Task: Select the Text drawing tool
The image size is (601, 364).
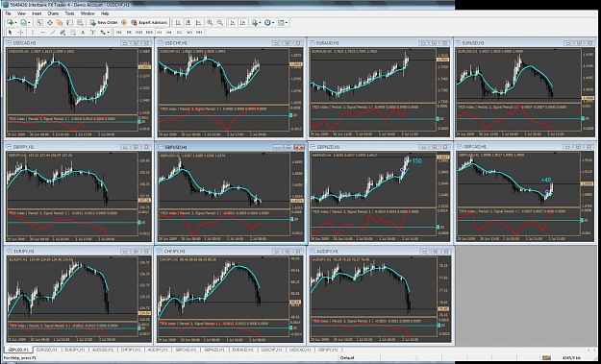Action: (x=83, y=32)
